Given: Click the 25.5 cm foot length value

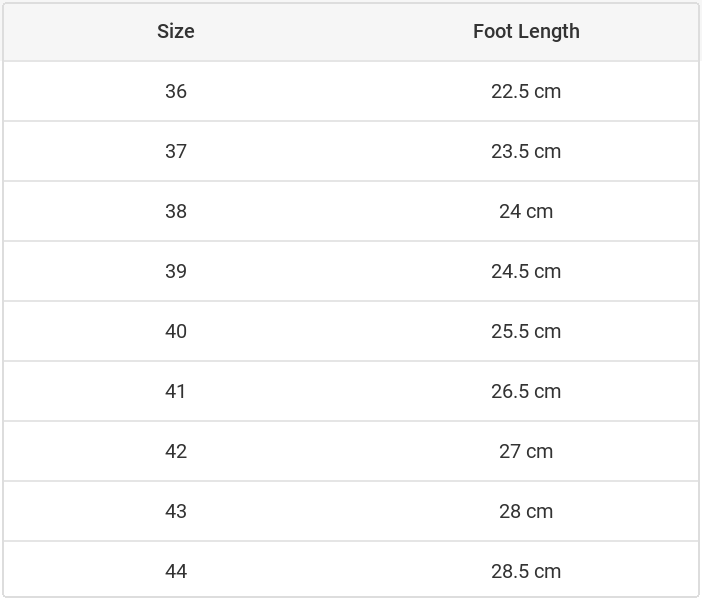Looking at the screenshot, I should click(526, 331).
